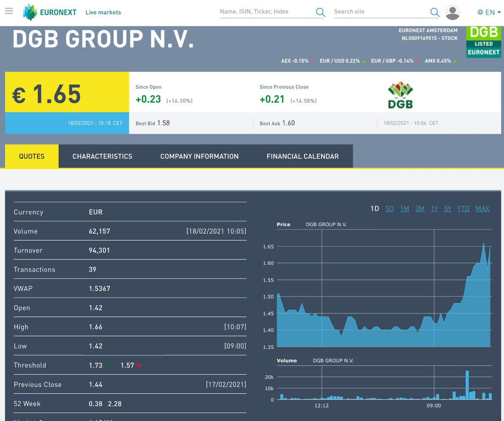This screenshot has height=421, width=504.
Task: Open the Live markets link
Action: [103, 12]
